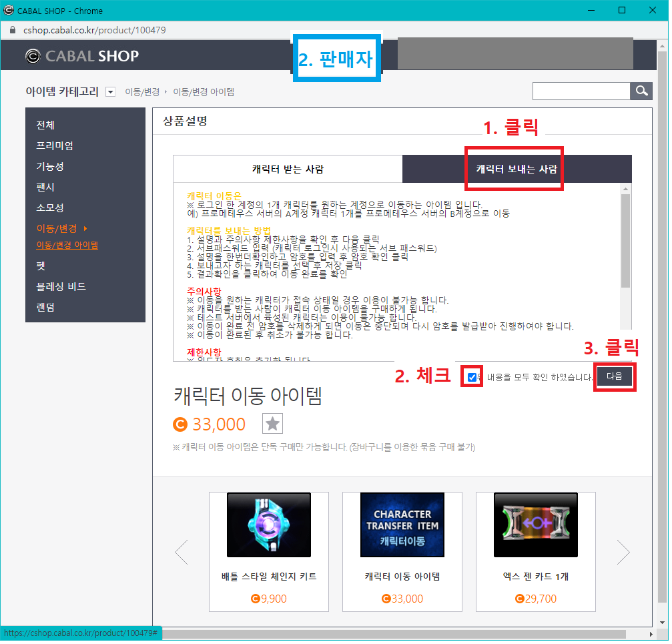This screenshot has width=672, height=644.
Task: Click the 상품설명 heading
Action: 186,121
